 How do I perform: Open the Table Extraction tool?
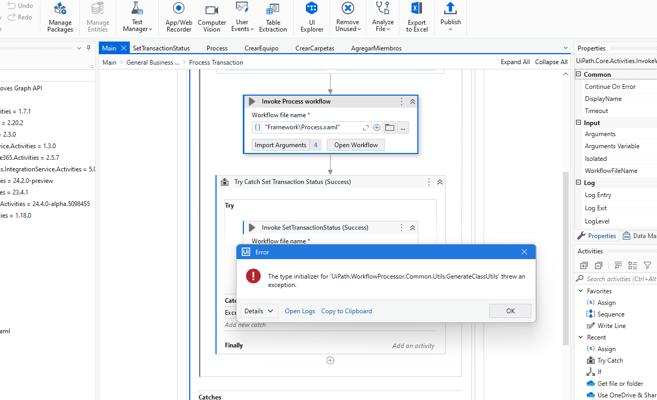273,16
